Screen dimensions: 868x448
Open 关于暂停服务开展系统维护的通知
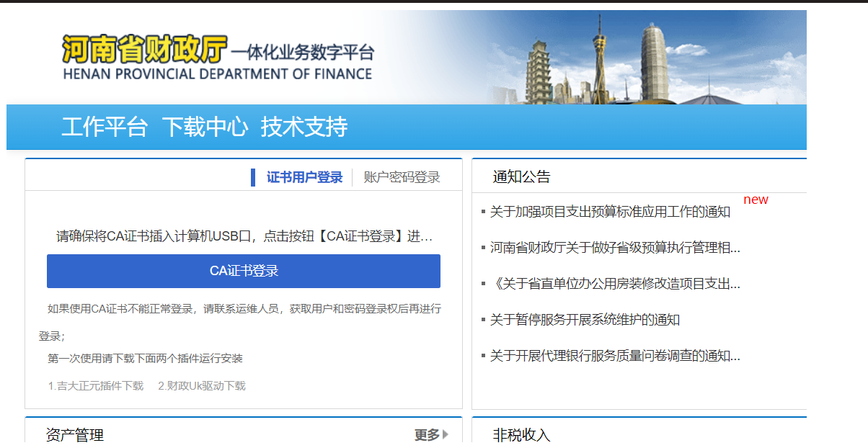(585, 320)
